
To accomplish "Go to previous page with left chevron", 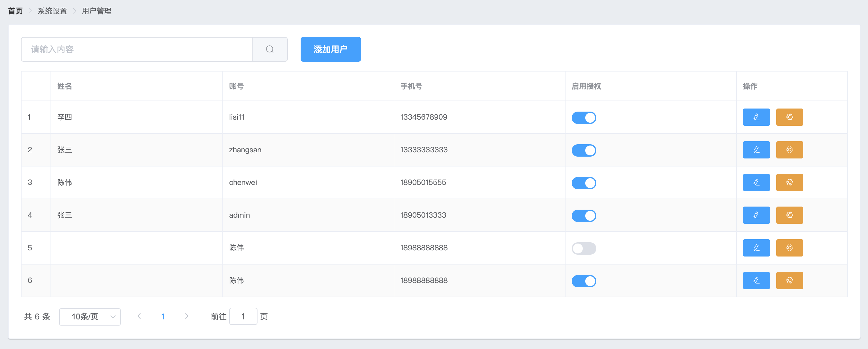I will point(139,316).
